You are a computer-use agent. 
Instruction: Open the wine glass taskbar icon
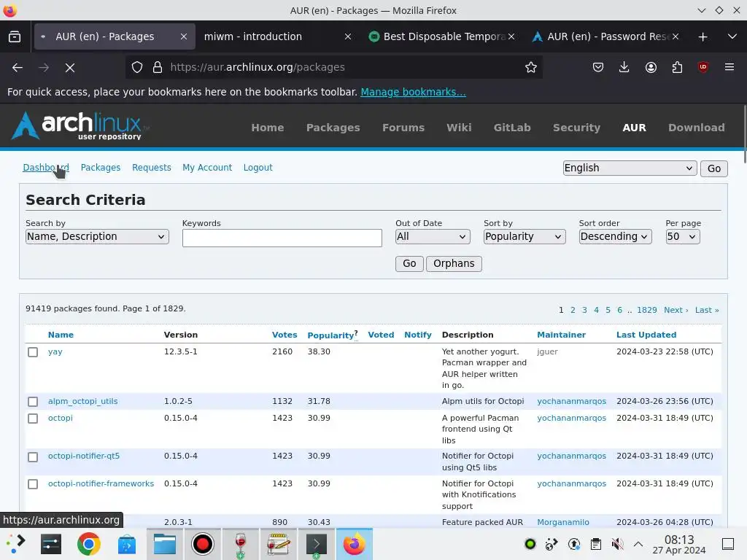[x=241, y=544]
